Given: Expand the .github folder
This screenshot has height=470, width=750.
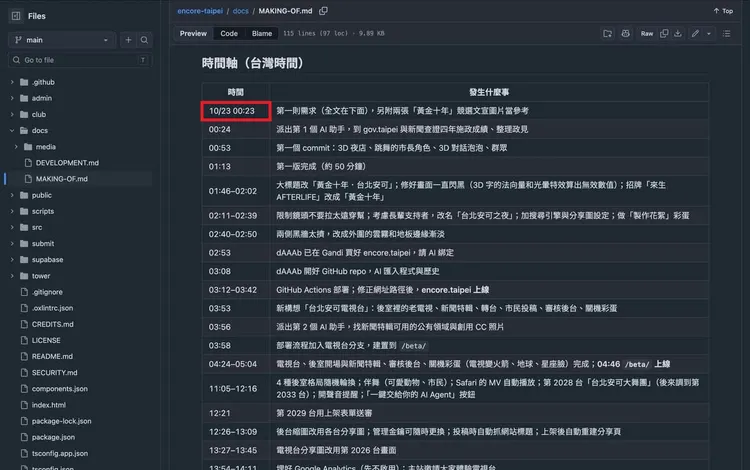Looking at the screenshot, I should click(x=12, y=82).
